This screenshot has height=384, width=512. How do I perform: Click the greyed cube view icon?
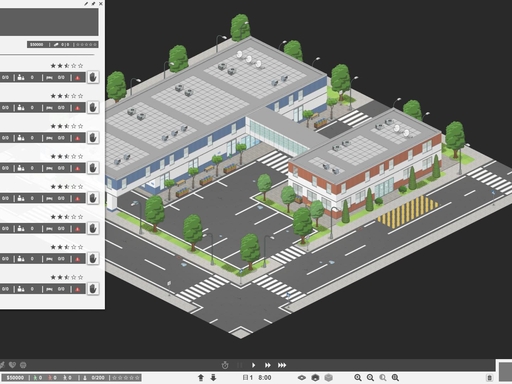pos(329,378)
